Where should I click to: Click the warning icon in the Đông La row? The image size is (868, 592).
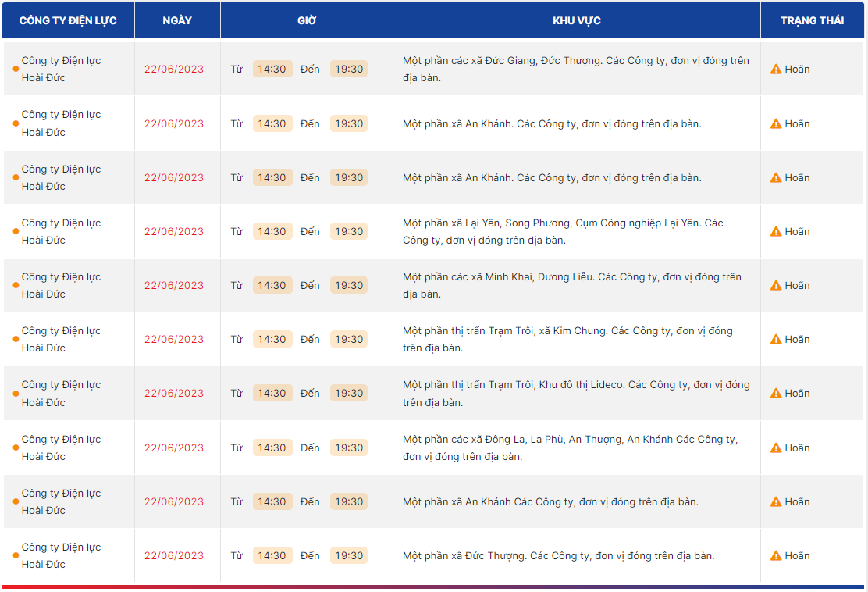click(776, 448)
